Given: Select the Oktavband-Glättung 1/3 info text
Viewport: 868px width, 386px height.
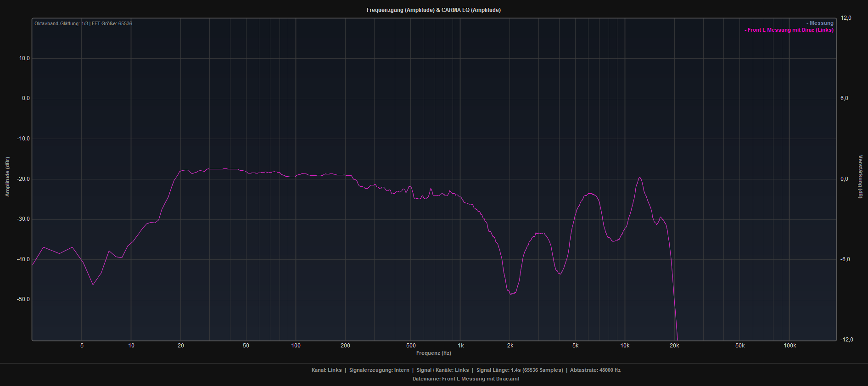Looking at the screenshot, I should pos(83,23).
